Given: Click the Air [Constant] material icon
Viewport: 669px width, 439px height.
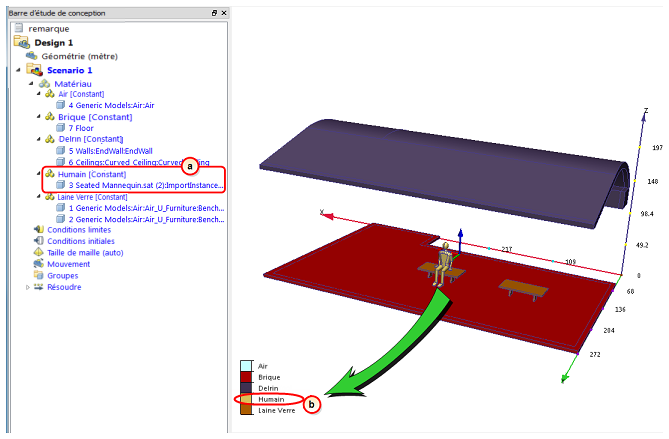Looking at the screenshot, I should pyautogui.click(x=50, y=94).
